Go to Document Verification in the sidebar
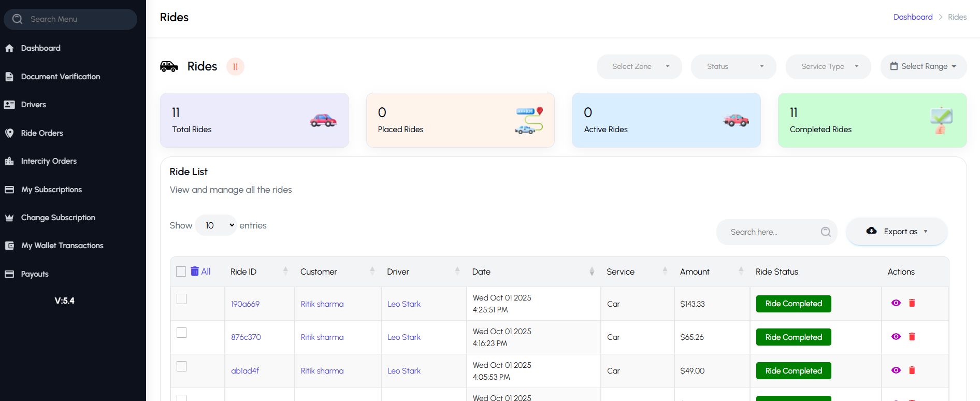This screenshot has height=401, width=980. click(61, 77)
